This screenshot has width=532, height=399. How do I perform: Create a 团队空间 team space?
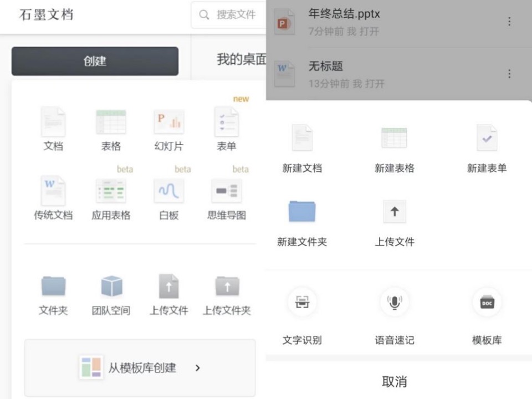(x=111, y=287)
